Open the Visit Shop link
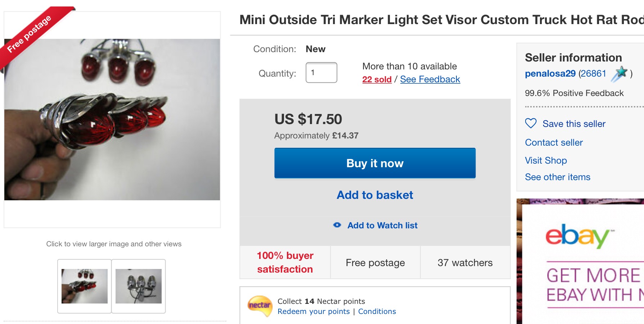 (x=546, y=160)
